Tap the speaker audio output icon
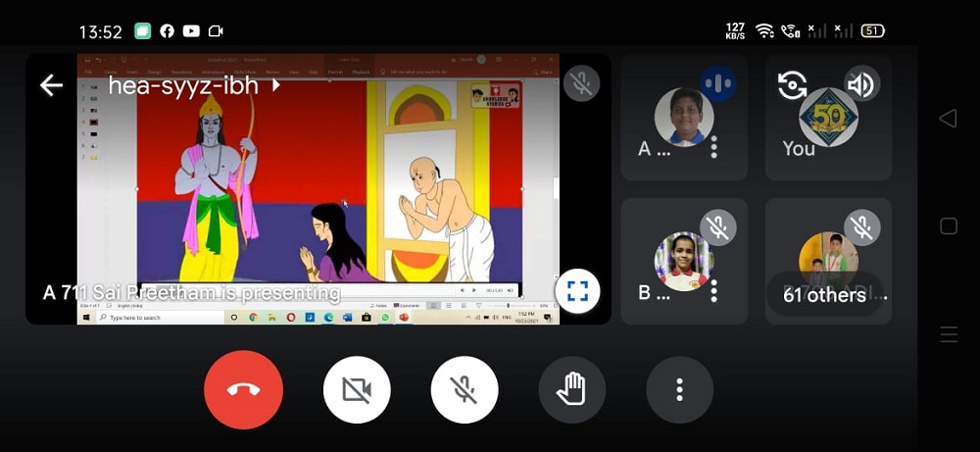The height and width of the screenshot is (452, 980). click(859, 85)
